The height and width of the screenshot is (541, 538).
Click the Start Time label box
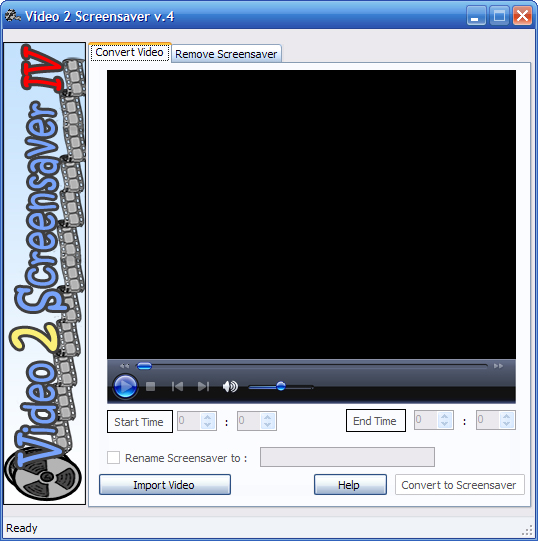pos(140,421)
